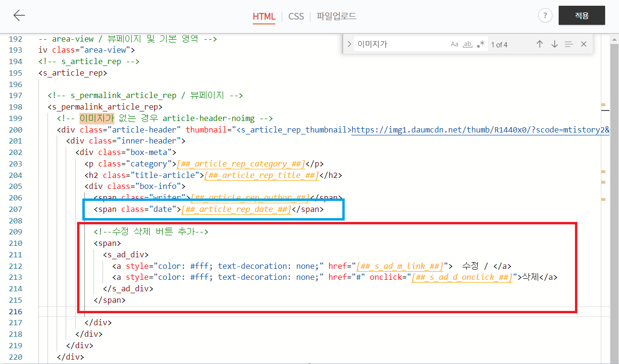The image size is (619, 364).
Task: Click the 적용 apply button
Action: (582, 15)
